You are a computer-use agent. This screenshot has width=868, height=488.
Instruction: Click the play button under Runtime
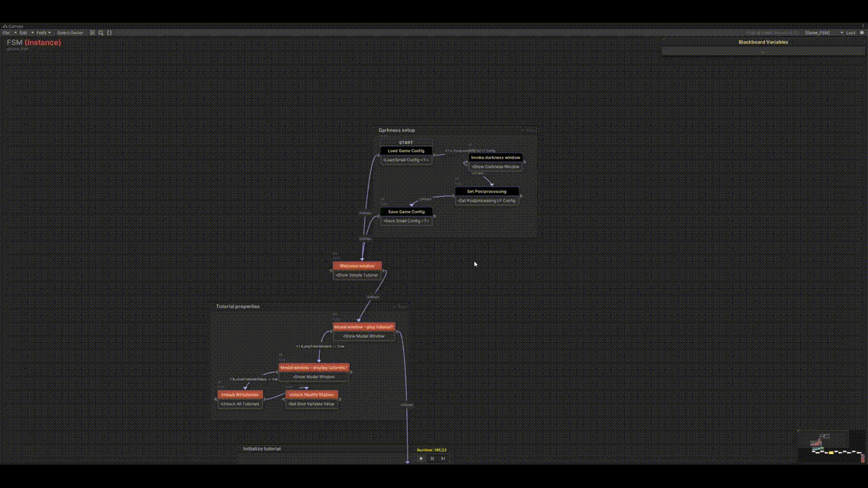420,458
